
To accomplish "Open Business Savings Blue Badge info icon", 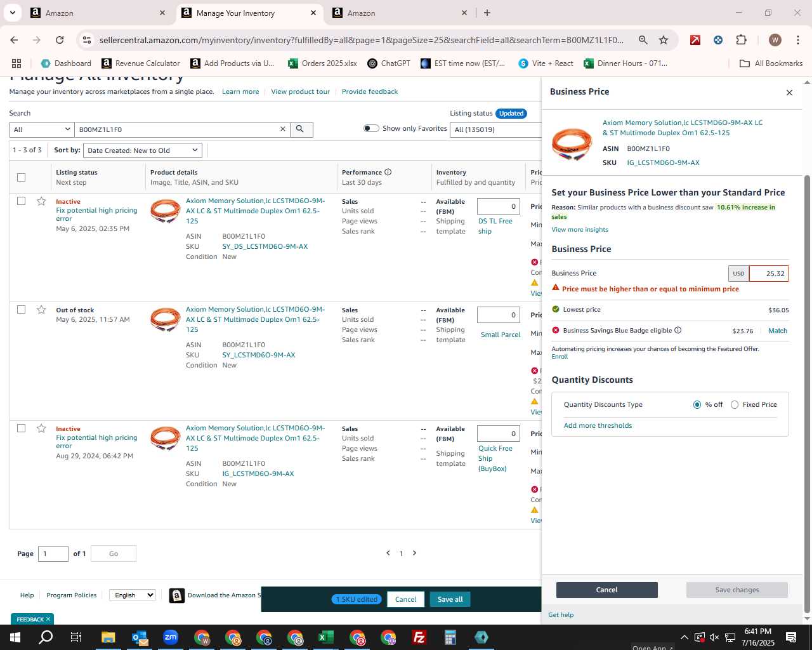I will pos(678,330).
